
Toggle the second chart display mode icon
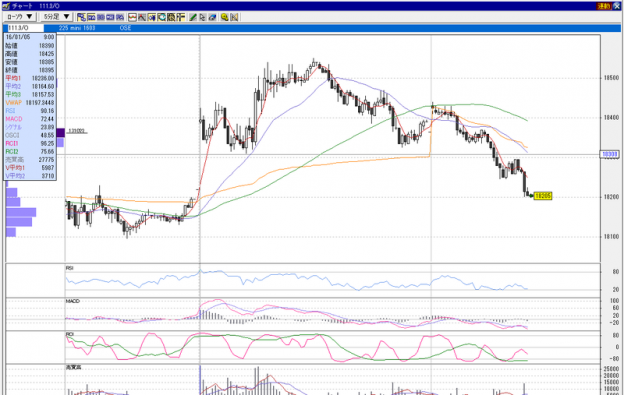coord(91,17)
